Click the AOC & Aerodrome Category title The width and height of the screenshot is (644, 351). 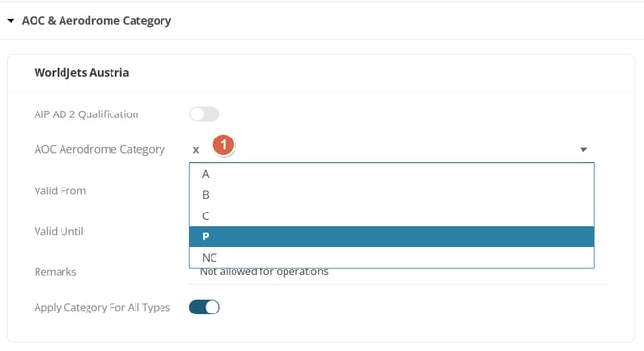point(96,21)
